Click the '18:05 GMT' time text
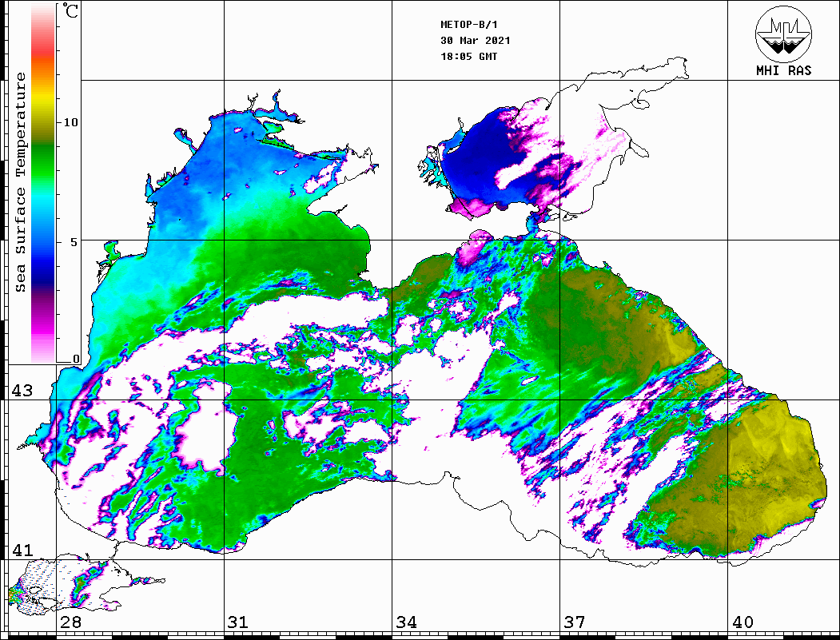840x640 pixels. pos(468,56)
